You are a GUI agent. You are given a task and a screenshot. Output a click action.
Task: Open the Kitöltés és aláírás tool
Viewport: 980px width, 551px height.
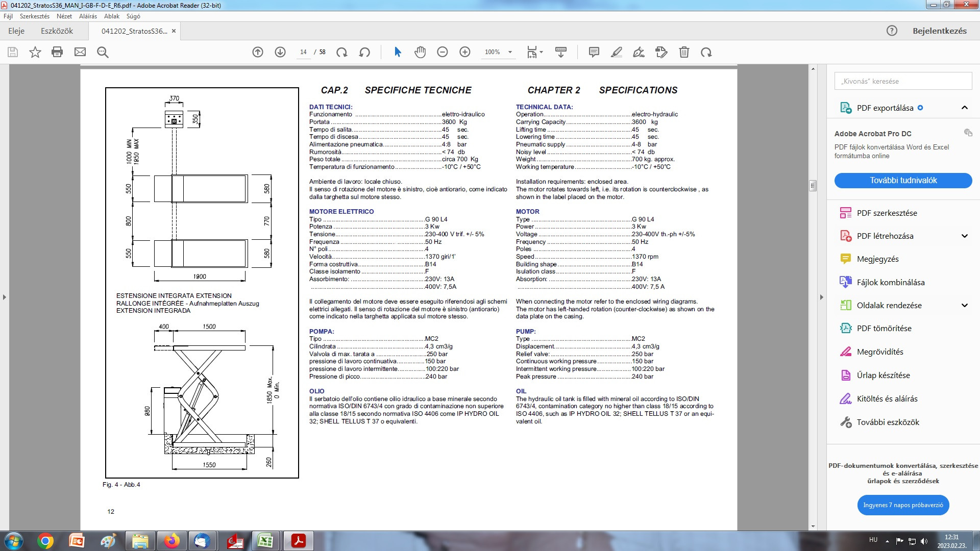(x=887, y=398)
